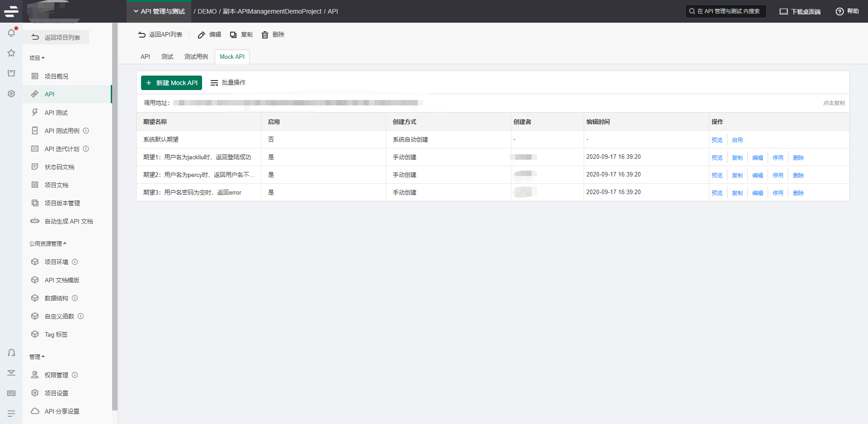Click the trash 删除 toolbar button
This screenshot has height=424, width=868.
click(x=273, y=34)
